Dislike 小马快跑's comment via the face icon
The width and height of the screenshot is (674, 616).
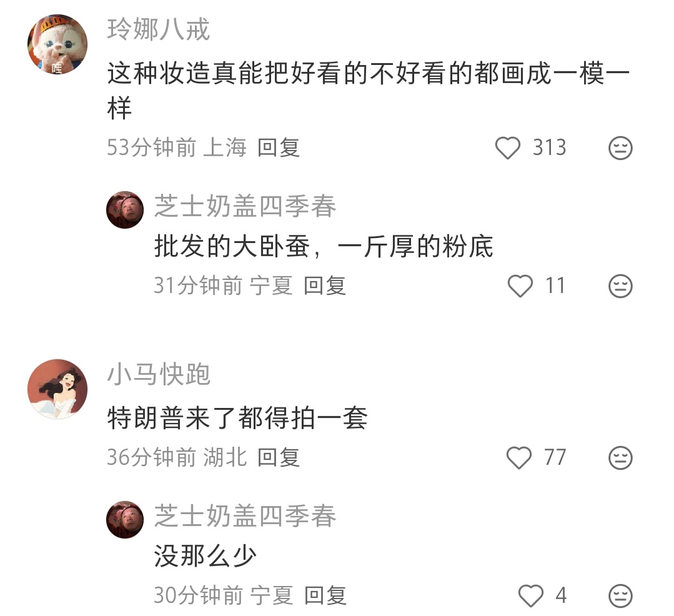pos(620,457)
